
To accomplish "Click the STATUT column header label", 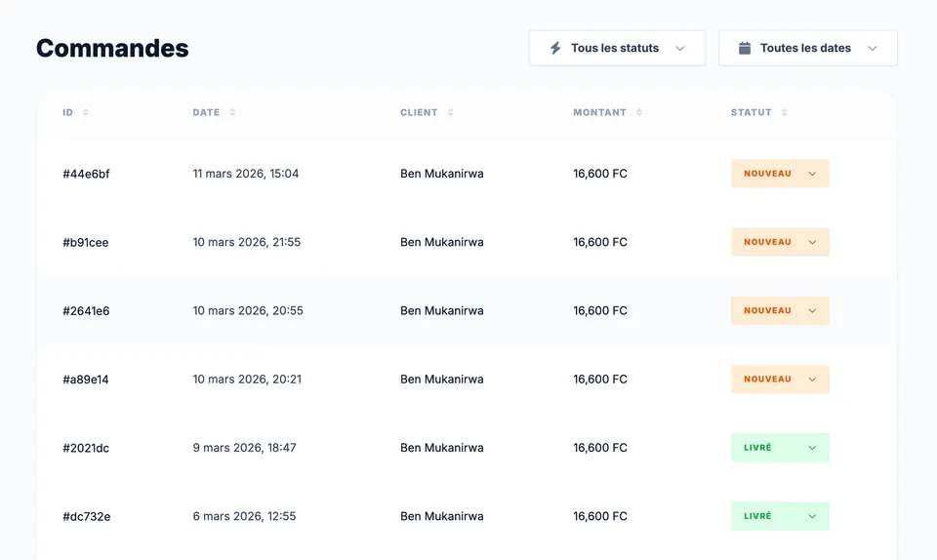I will tap(752, 112).
